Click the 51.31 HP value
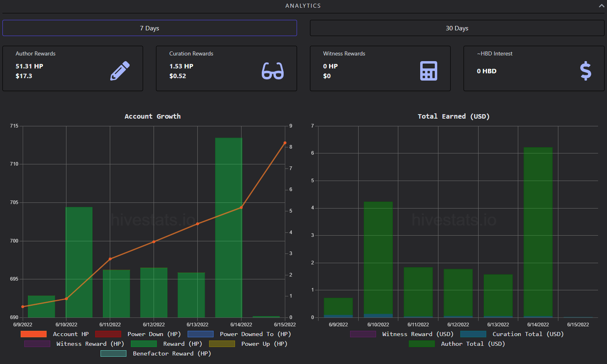The image size is (607, 364). 29,66
